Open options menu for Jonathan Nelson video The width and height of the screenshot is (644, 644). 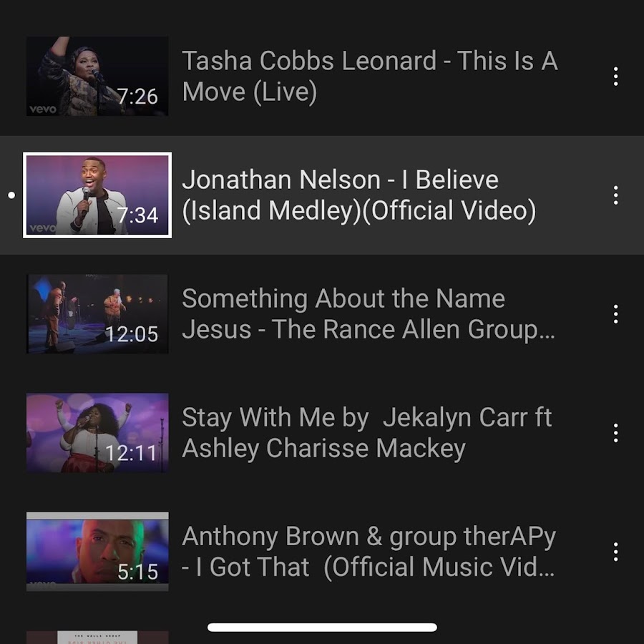point(615,195)
